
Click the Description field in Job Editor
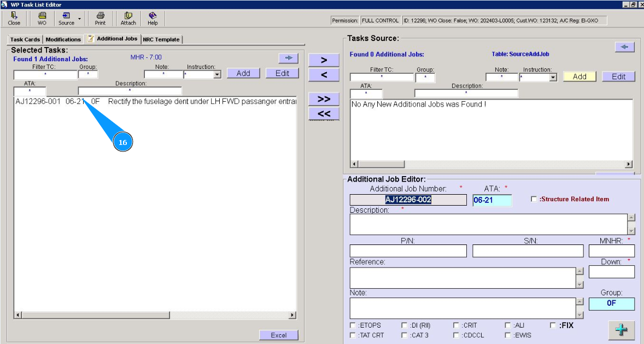(488, 224)
